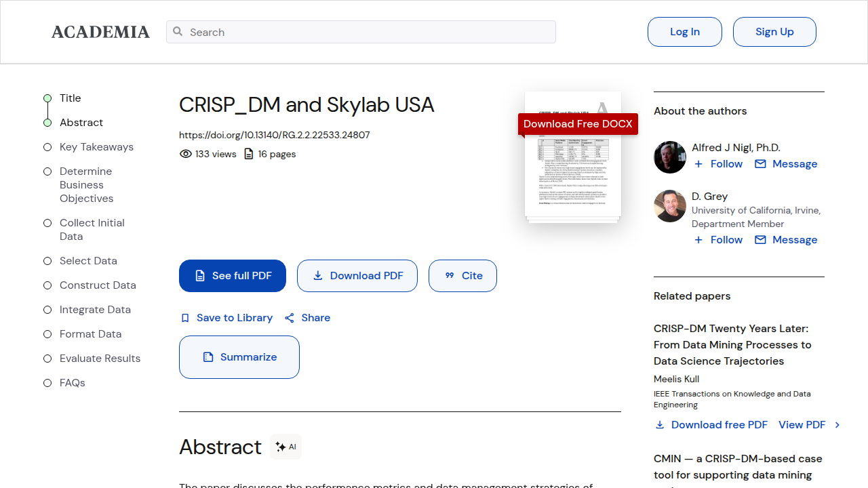868x488 pixels.
Task: Click the Summarize button
Action: (239, 357)
